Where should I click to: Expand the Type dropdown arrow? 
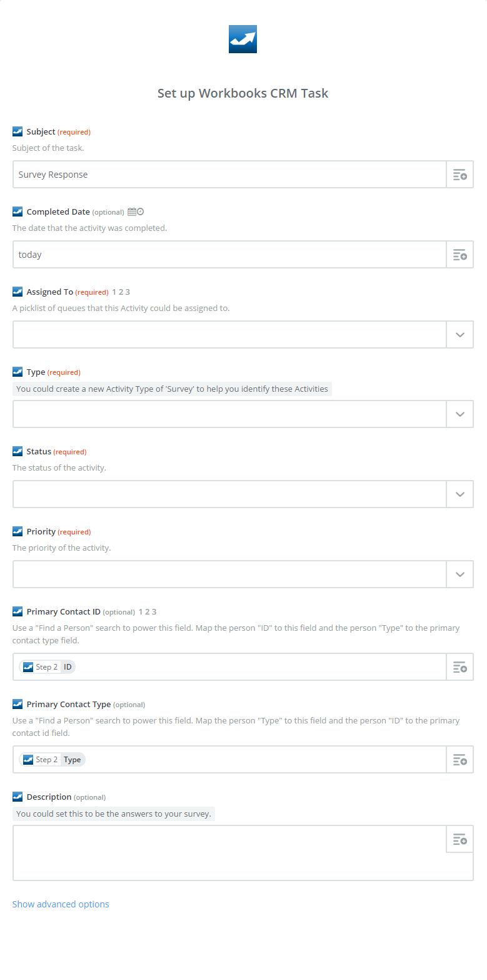tap(459, 414)
